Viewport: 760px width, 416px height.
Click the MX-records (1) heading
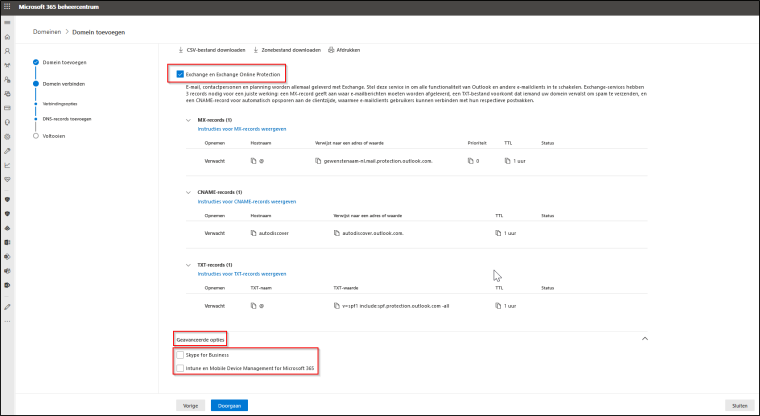pyautogui.click(x=215, y=120)
